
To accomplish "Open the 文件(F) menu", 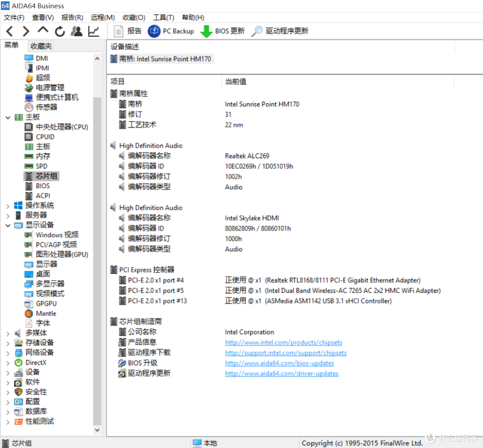I will click(14, 17).
